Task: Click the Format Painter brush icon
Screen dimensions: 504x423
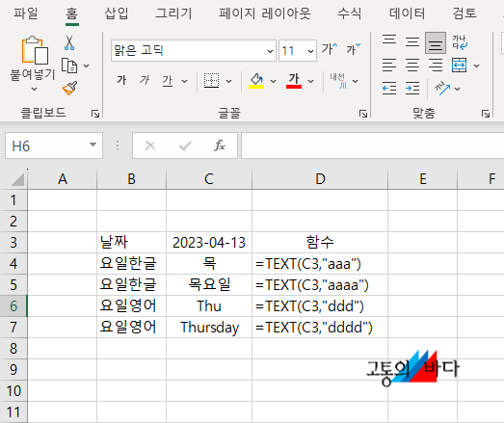Action: (69, 88)
